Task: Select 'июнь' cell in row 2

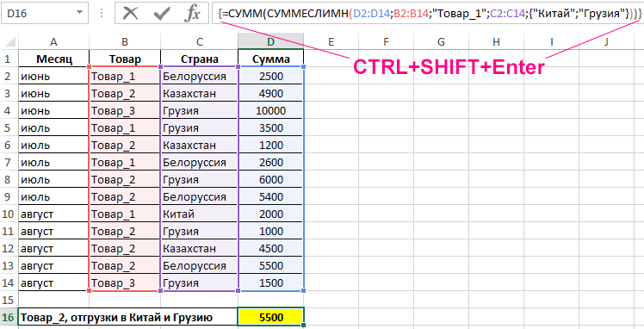Action: [x=53, y=76]
